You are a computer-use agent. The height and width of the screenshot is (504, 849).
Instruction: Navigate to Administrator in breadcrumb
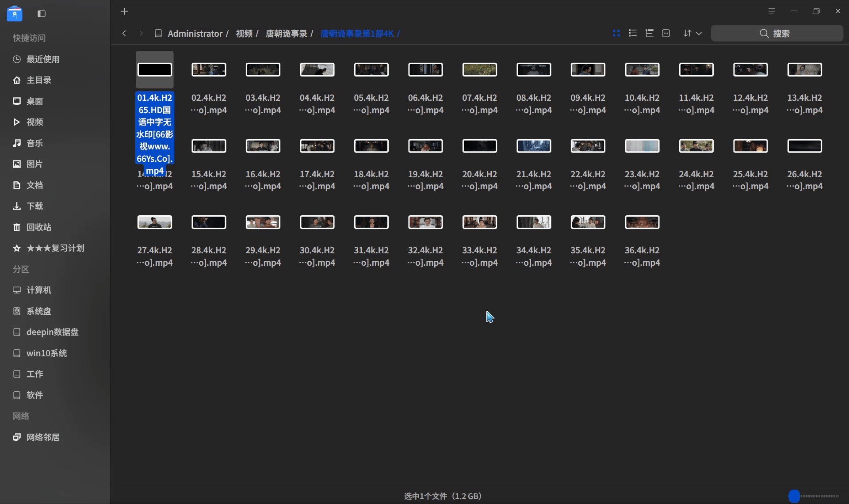click(x=195, y=34)
